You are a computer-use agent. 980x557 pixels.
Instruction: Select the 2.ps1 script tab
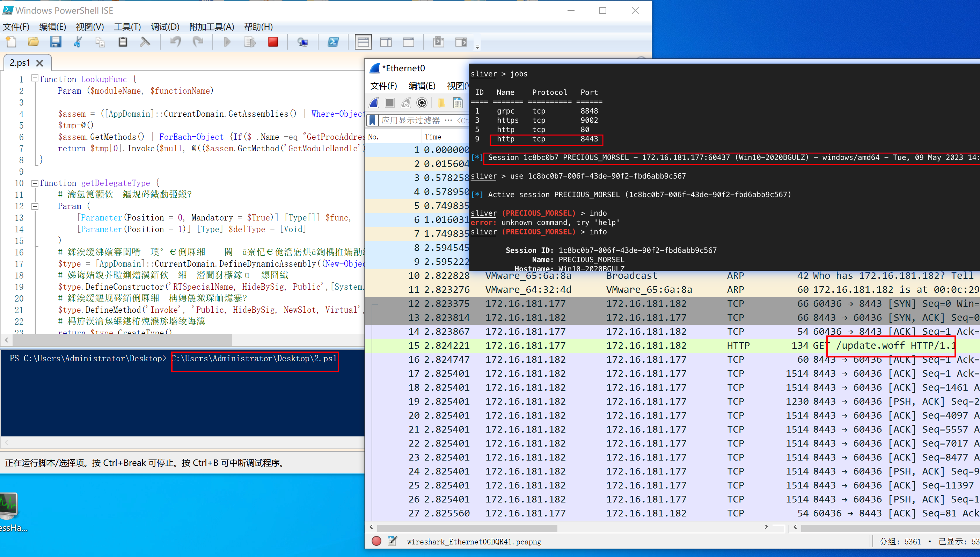click(x=20, y=63)
